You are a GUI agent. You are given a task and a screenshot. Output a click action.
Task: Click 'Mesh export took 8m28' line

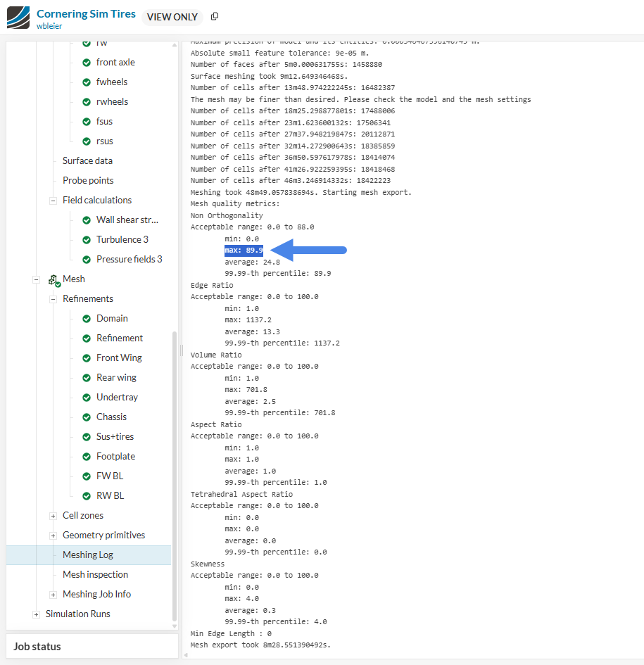[260, 645]
